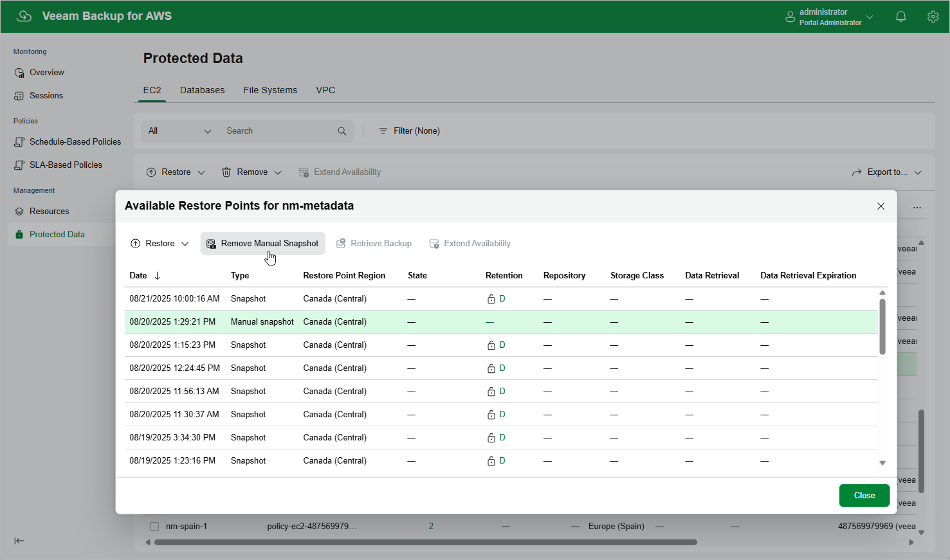The image size is (950, 560).
Task: Select the Manual snapshot row 08/20/2025 1:29:21 PM
Action: tap(501, 322)
